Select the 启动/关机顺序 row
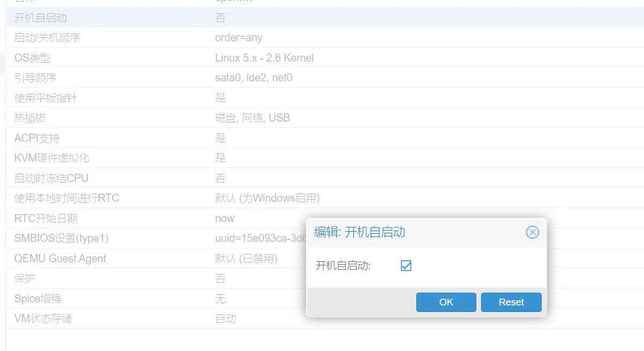Viewport: 644px width, 351px height. pyautogui.click(x=325, y=37)
